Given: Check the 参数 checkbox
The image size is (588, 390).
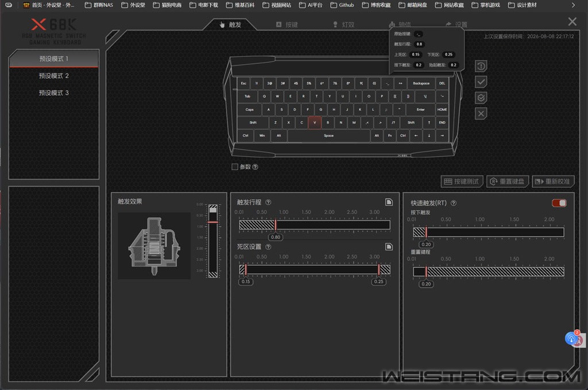Looking at the screenshot, I should click(x=235, y=167).
